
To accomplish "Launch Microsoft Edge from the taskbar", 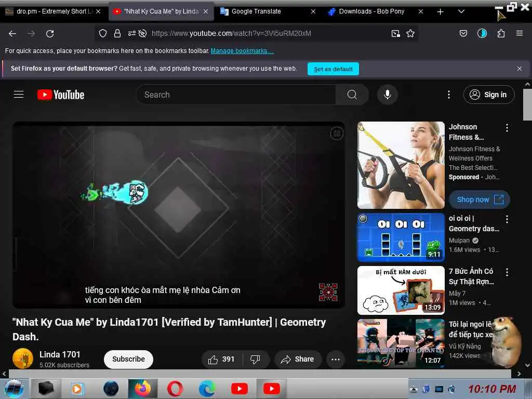I will 207,389.
